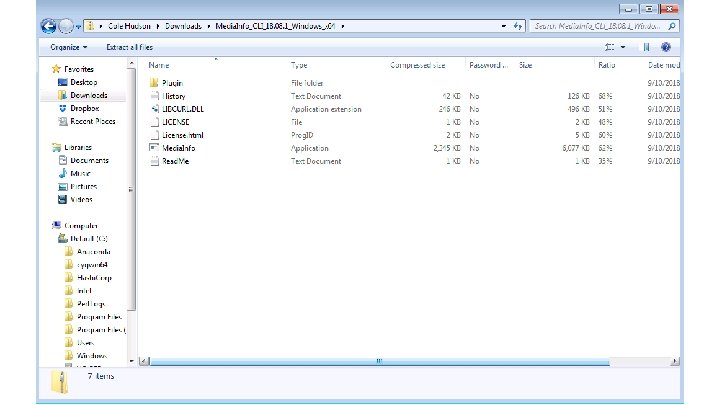Open Dropbox in the Favorites list
The height and width of the screenshot is (405, 720).
[x=84, y=108]
